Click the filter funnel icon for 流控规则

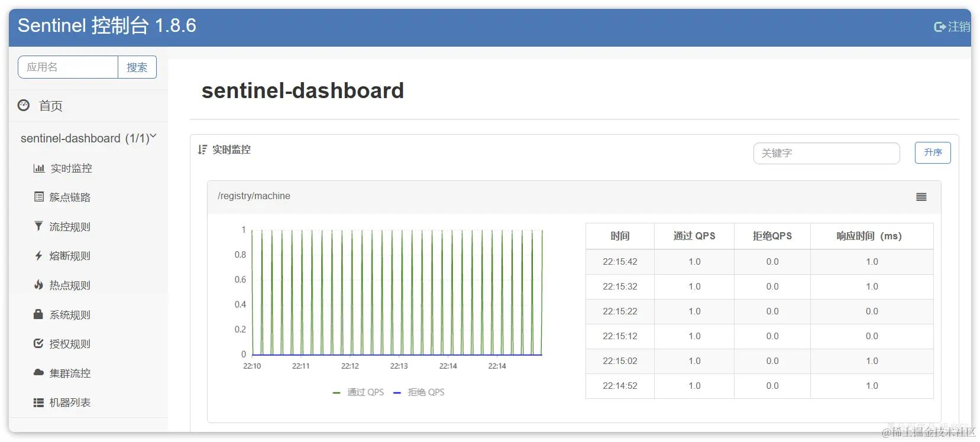[38, 226]
